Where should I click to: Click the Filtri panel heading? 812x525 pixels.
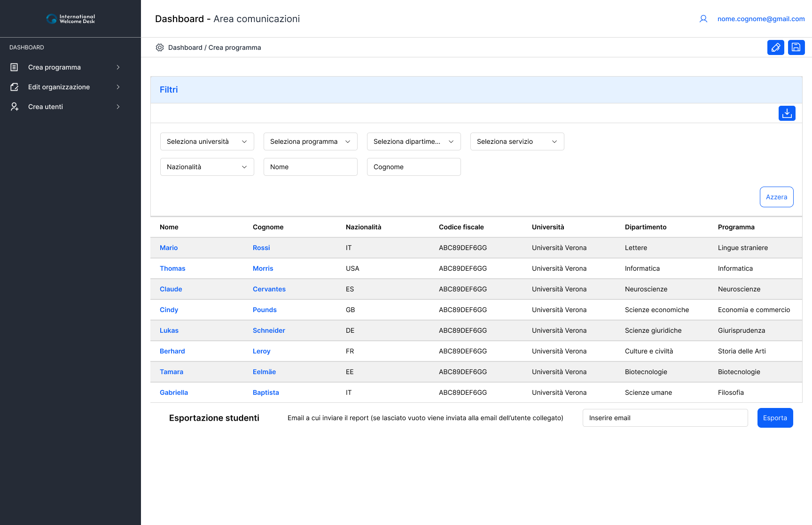(169, 90)
